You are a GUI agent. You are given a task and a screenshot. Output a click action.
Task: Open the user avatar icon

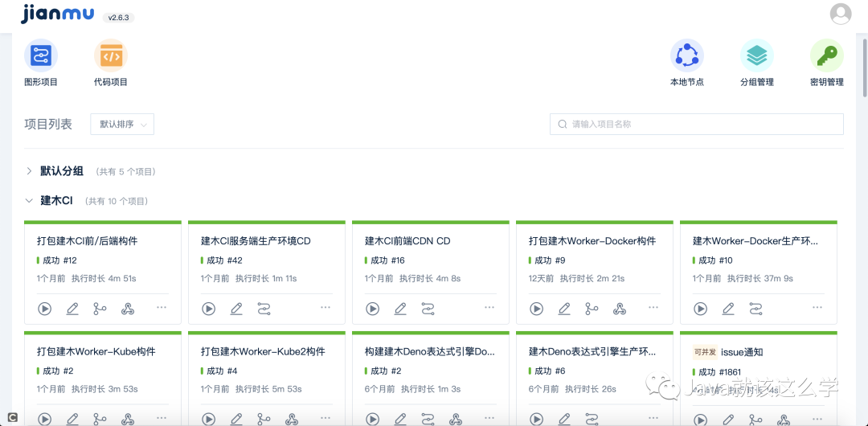click(x=841, y=14)
